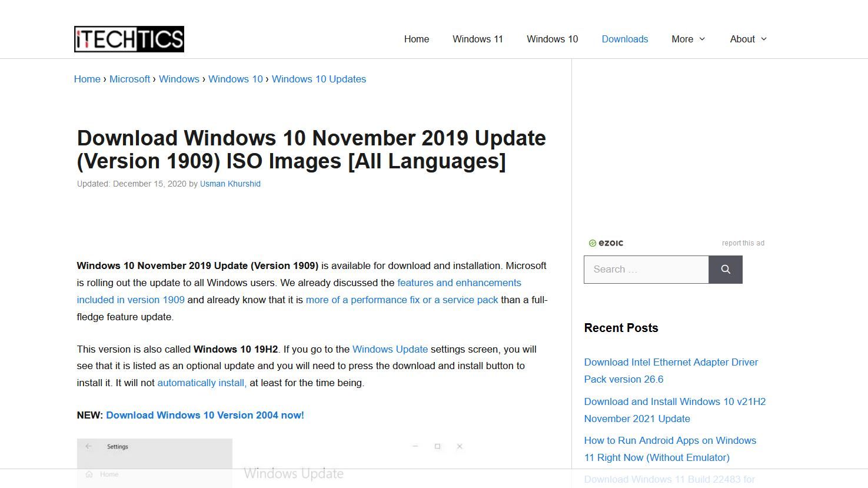868x488 pixels.
Task: Open Intel Ethernet Adapter Driver post
Action: pyautogui.click(x=671, y=371)
